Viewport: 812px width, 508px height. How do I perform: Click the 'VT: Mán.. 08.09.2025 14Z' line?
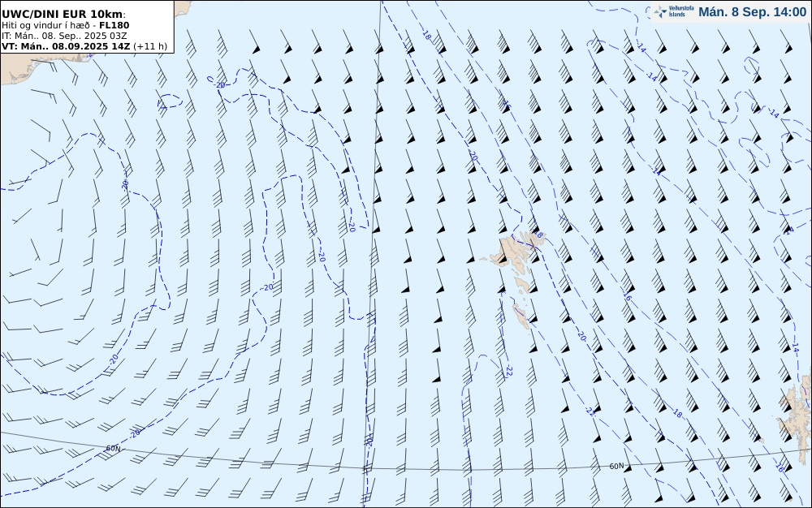click(84, 46)
